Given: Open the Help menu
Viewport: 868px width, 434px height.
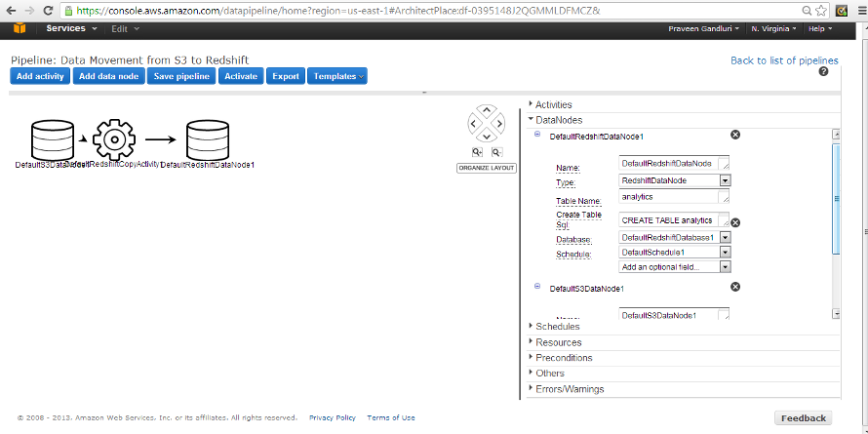Looking at the screenshot, I should tap(820, 29).
